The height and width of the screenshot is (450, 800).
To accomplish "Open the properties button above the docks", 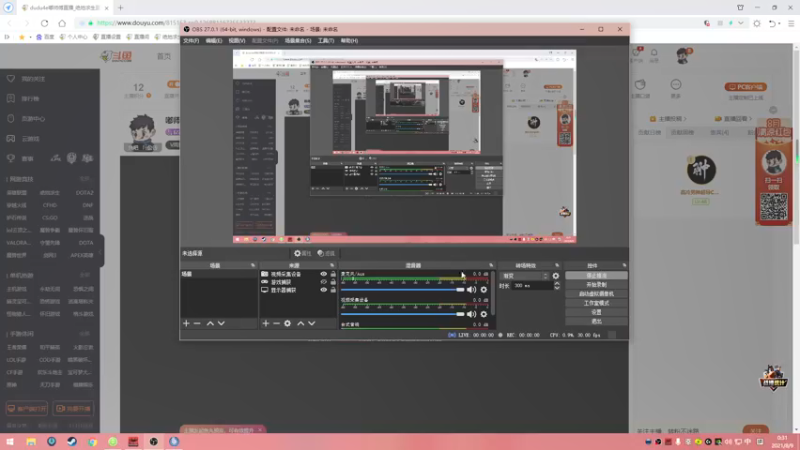I will pyautogui.click(x=303, y=253).
